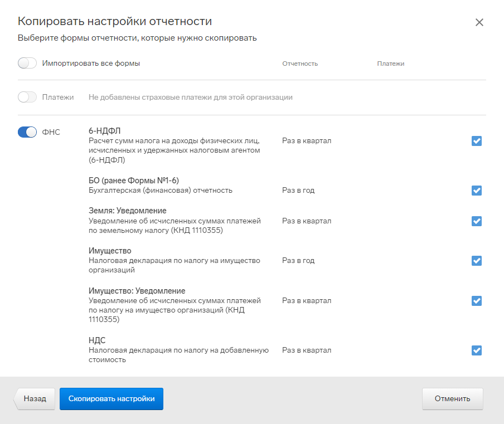Uncheck the НДС checkbox
504x424 pixels.
[476, 350]
